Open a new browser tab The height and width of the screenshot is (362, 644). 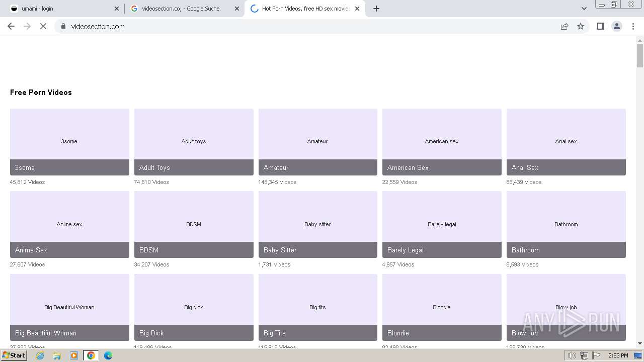click(376, 9)
